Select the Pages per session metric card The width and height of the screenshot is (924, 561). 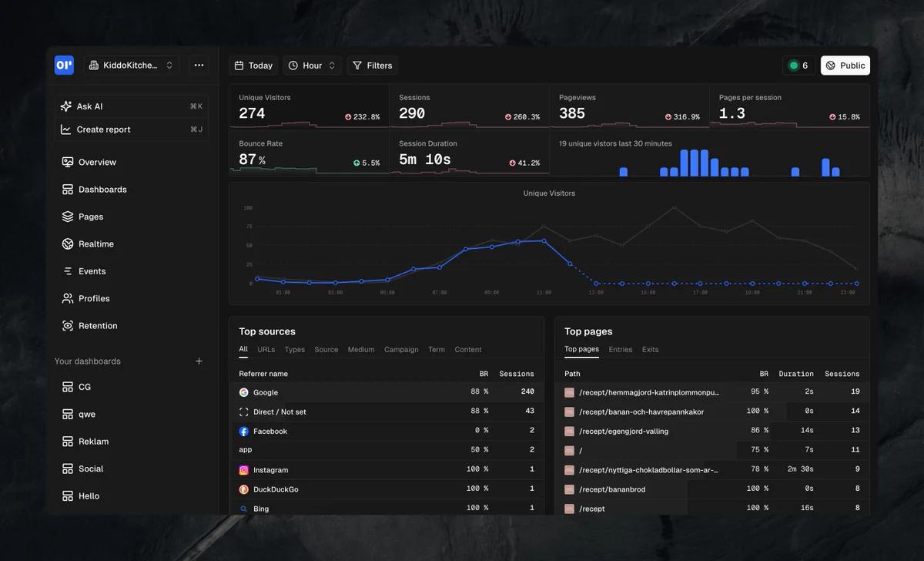click(x=790, y=106)
